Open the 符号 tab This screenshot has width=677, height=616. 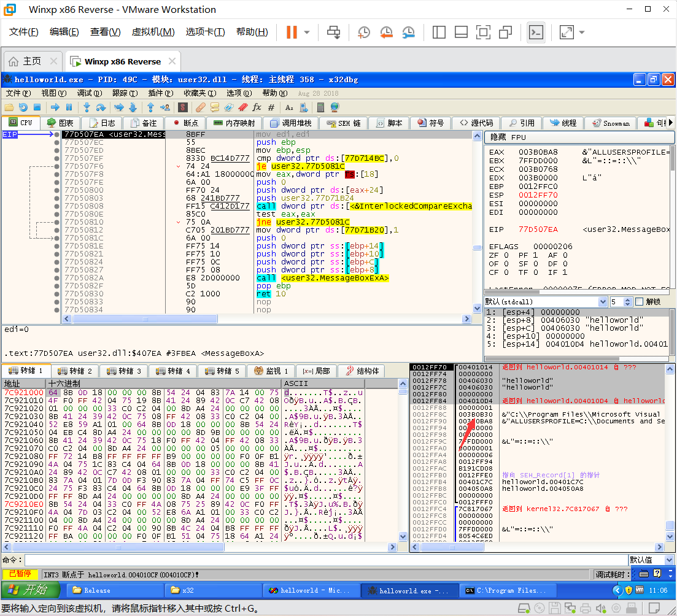(431, 123)
